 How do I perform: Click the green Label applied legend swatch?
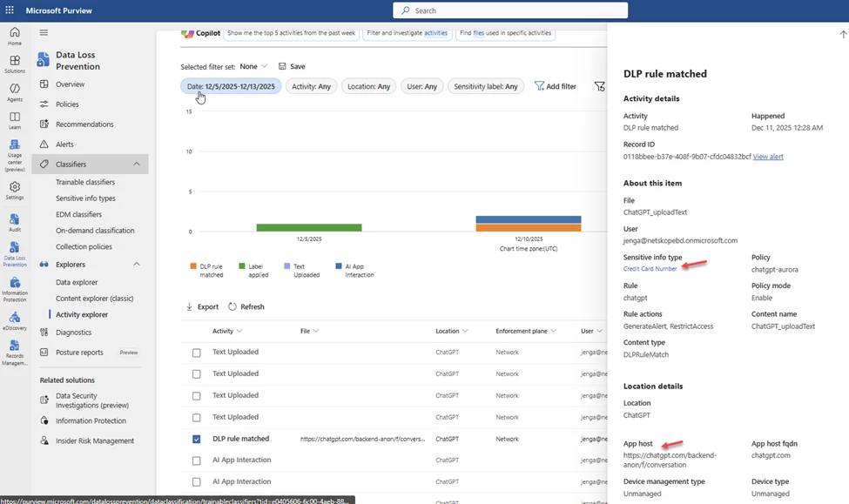pyautogui.click(x=241, y=266)
